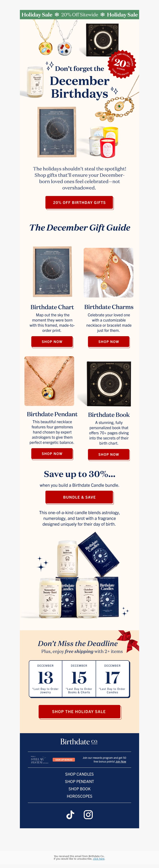Open the Shop Candles footer link

(79, 774)
